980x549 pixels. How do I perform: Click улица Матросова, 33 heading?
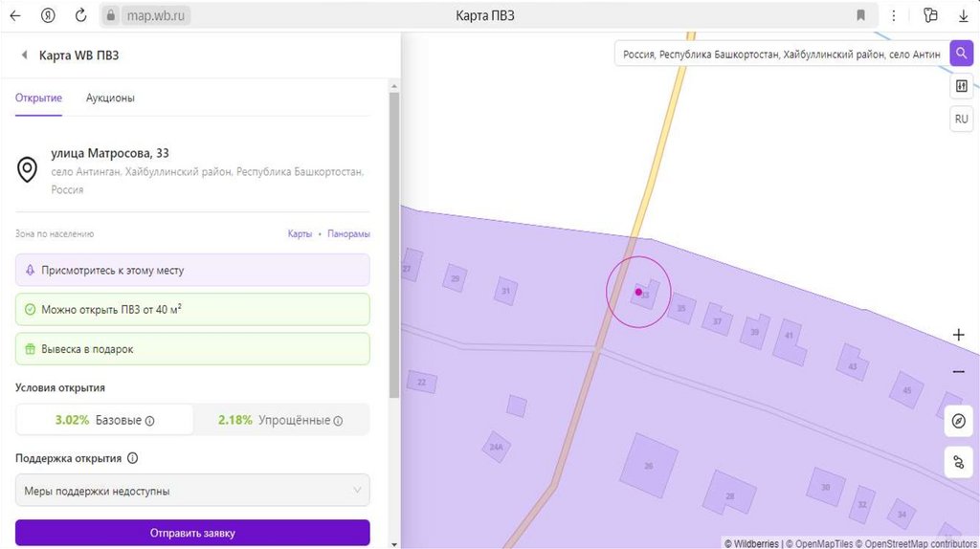pyautogui.click(x=110, y=153)
